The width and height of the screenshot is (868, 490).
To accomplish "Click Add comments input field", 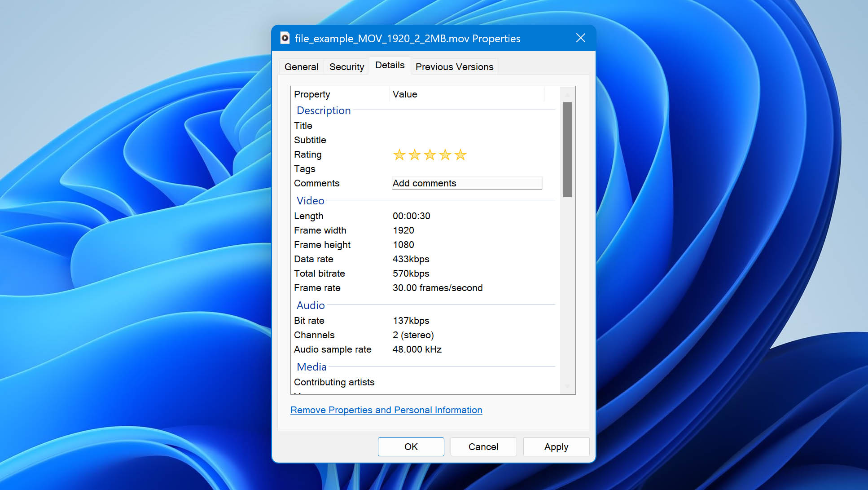I will [x=467, y=183].
